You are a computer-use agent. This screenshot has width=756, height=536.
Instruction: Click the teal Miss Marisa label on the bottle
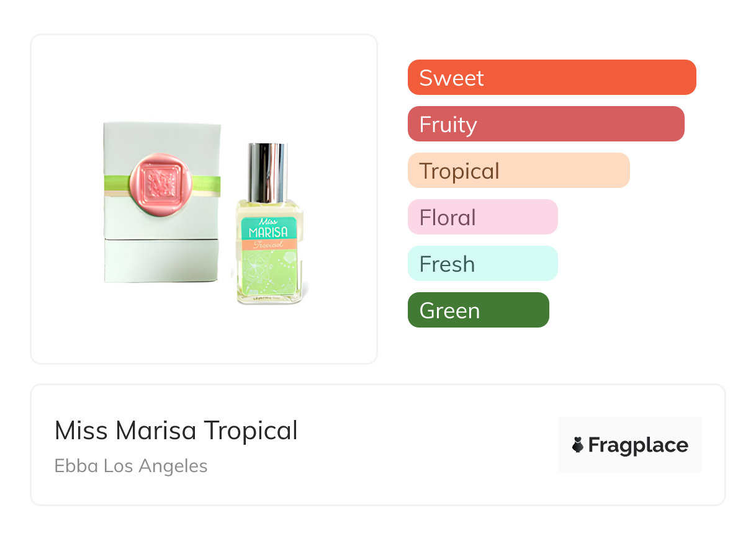[x=268, y=228]
